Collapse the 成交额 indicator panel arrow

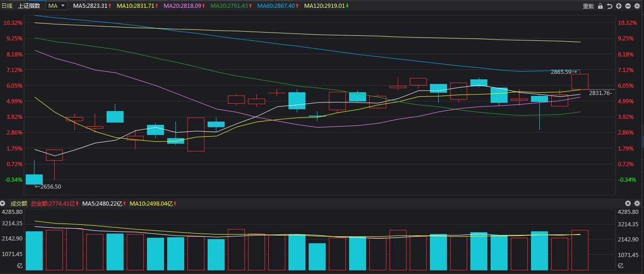click(3, 203)
